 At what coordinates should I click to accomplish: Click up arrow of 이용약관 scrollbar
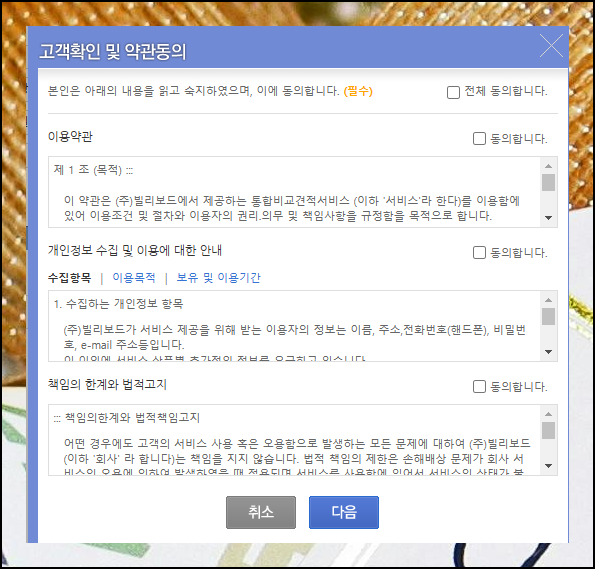(548, 166)
